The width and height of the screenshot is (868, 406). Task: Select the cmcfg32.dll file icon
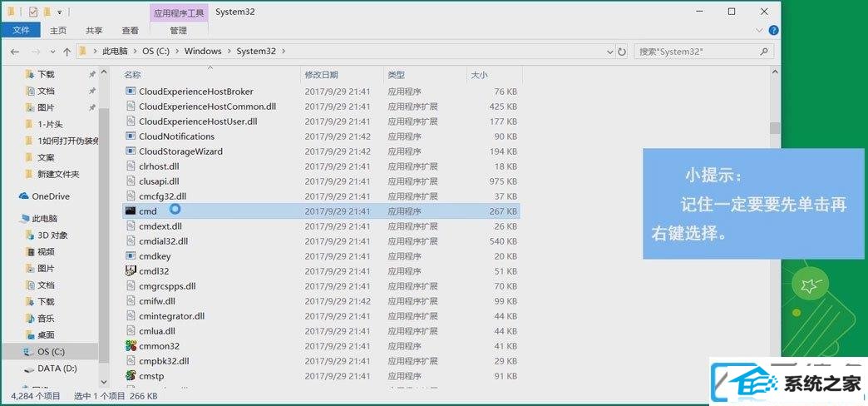pos(131,196)
